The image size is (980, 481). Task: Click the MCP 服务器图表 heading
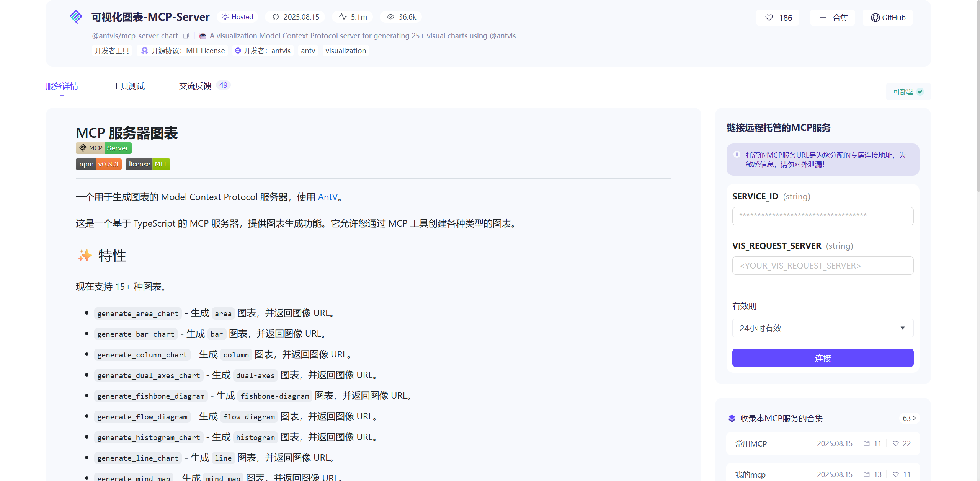pos(127,133)
